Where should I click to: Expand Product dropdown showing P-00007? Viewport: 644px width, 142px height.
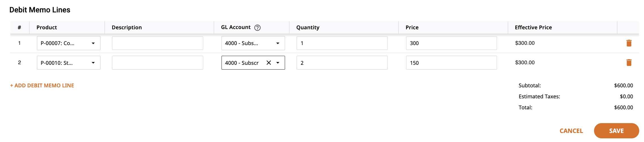point(69,43)
